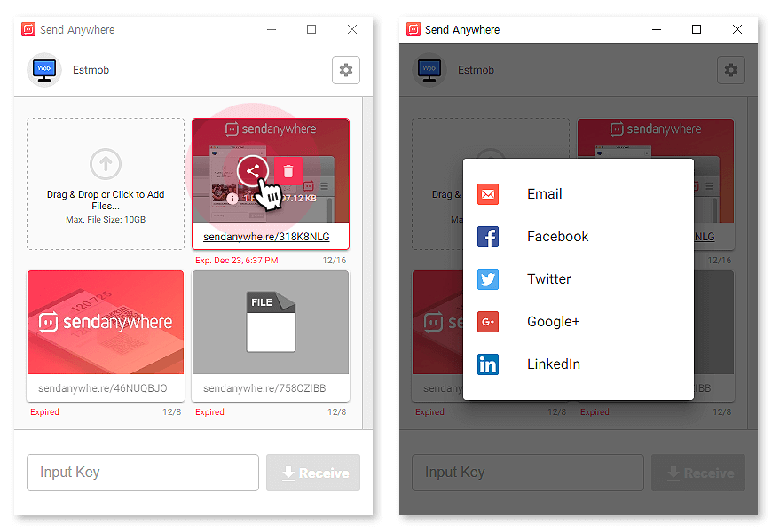Click the expiry text 'Exp. Dec 23, 6:37 PM'
Viewport: 772px width, 532px height.
[237, 261]
